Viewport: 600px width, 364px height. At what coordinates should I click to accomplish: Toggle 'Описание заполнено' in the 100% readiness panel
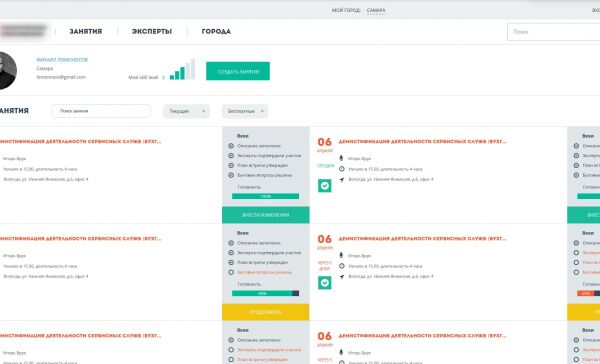[231, 146]
